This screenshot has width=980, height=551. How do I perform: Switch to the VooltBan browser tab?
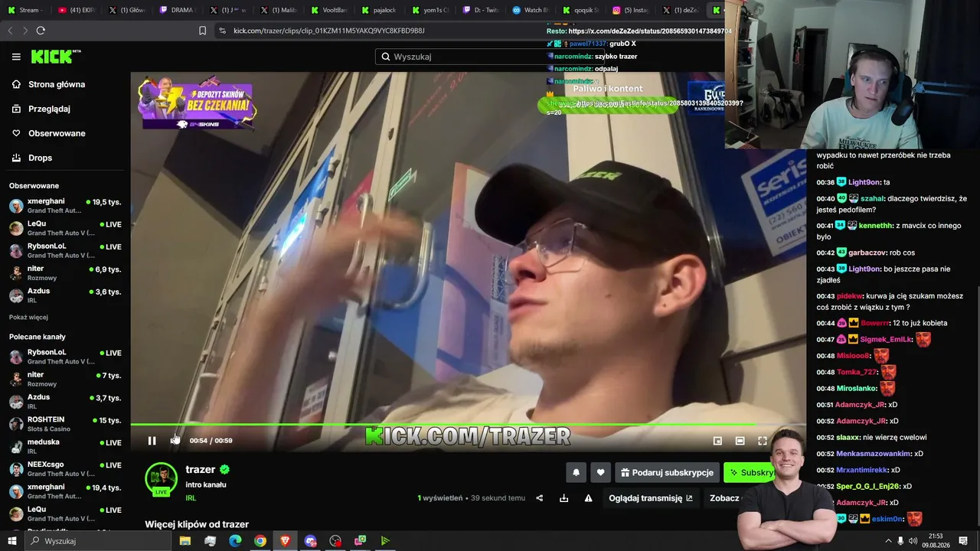[329, 10]
